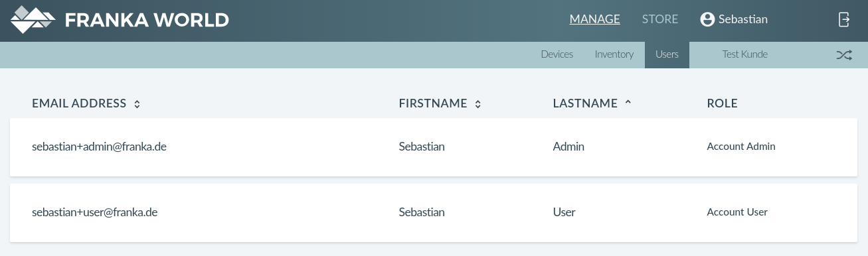Click the logout icon in header
Viewport: 868px width, 256px height.
(x=844, y=19)
